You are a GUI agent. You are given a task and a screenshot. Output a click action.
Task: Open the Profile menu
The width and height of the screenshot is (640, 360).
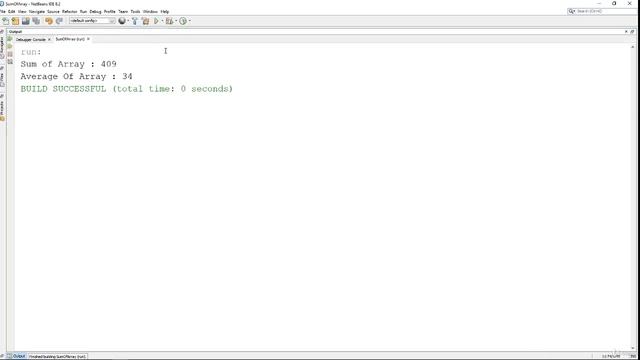pyautogui.click(x=109, y=11)
